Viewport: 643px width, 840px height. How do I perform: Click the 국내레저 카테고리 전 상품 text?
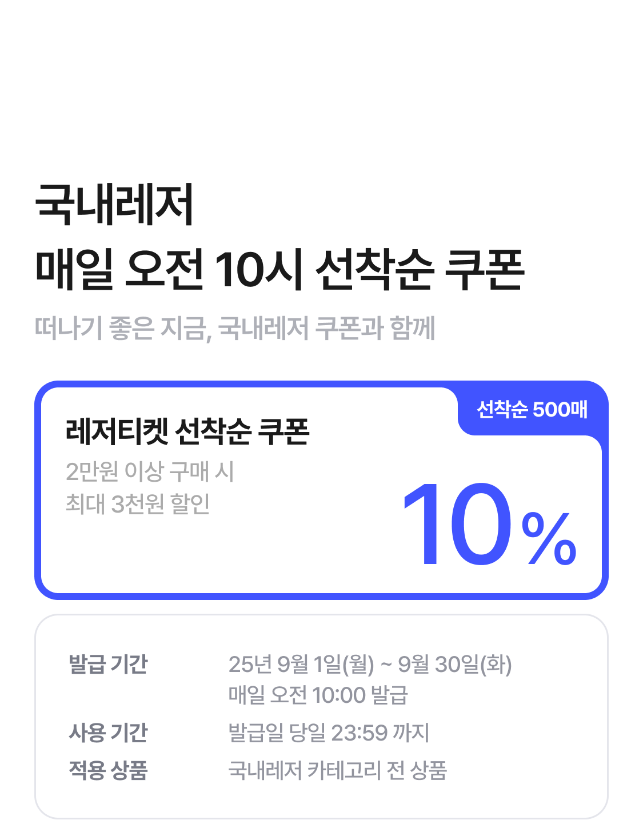click(337, 770)
